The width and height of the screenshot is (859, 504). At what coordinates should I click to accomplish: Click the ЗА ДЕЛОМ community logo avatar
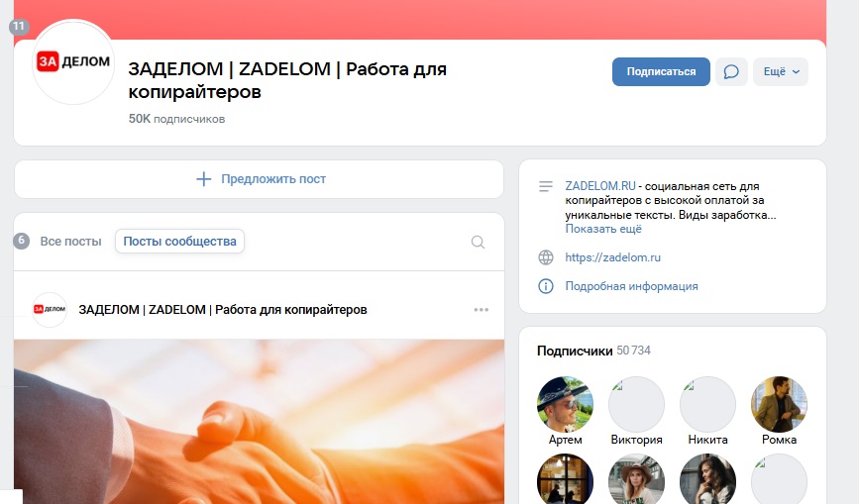click(x=73, y=61)
